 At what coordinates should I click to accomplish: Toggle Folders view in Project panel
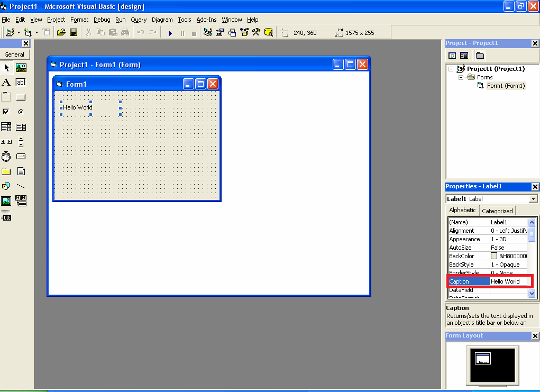[x=480, y=56]
